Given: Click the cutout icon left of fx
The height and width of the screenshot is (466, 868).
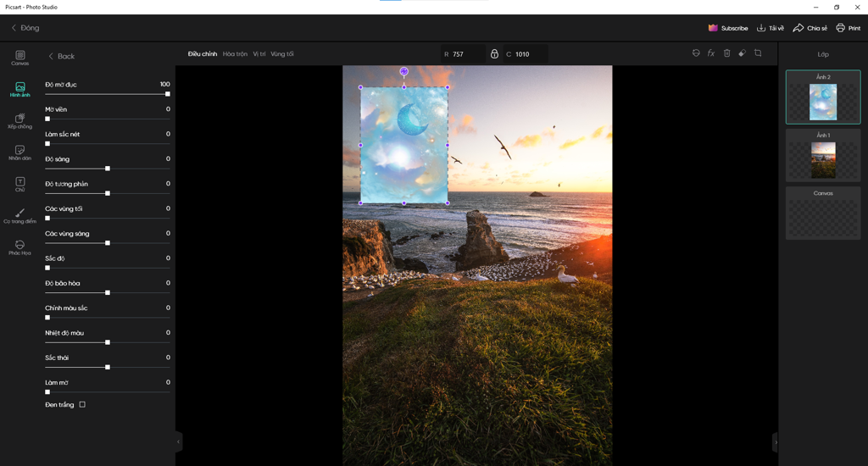Looking at the screenshot, I should click(x=696, y=53).
